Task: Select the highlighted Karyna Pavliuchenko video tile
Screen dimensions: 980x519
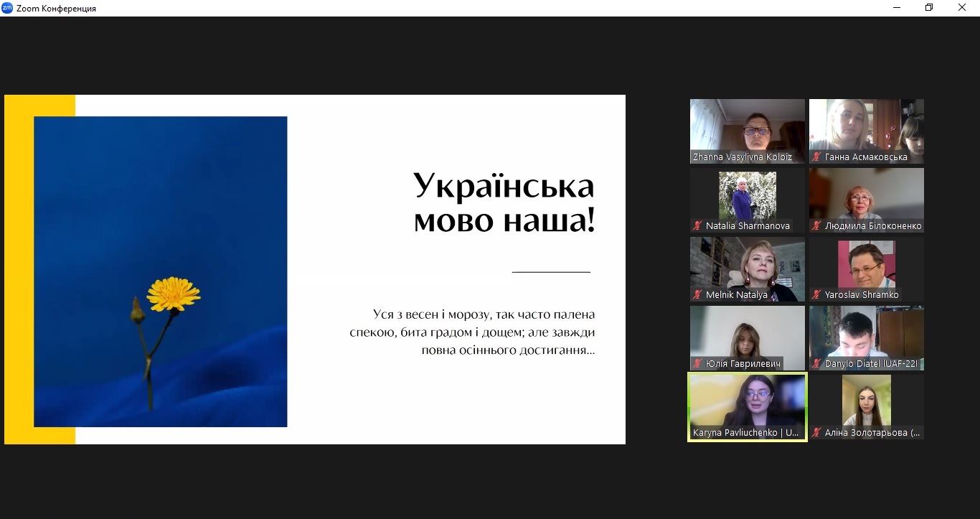Action: click(747, 401)
